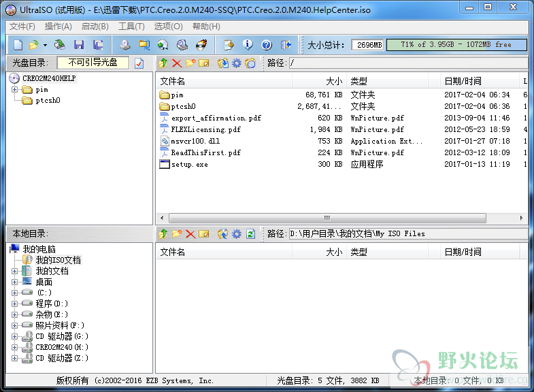
Task: Click the 不可引导光盘 boot type field
Action: click(x=93, y=63)
